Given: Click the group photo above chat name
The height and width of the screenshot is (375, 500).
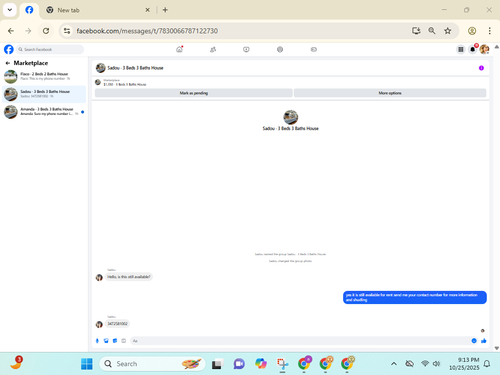Looking at the screenshot, I should [x=291, y=117].
